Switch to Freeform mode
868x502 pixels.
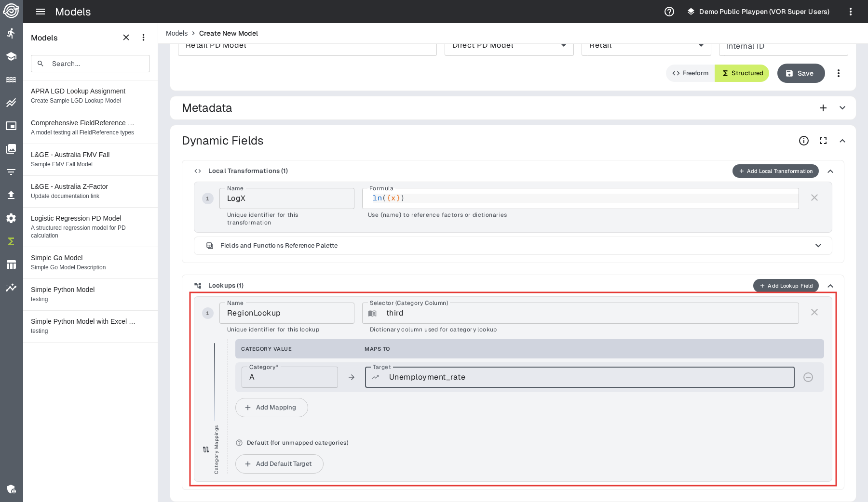coord(691,73)
